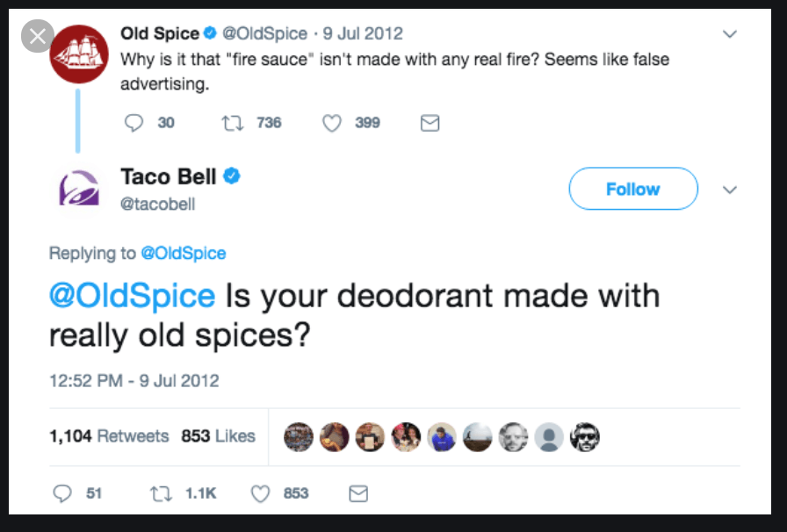Click the Follow button for Taco Bell
The image size is (787, 532).
point(633,188)
